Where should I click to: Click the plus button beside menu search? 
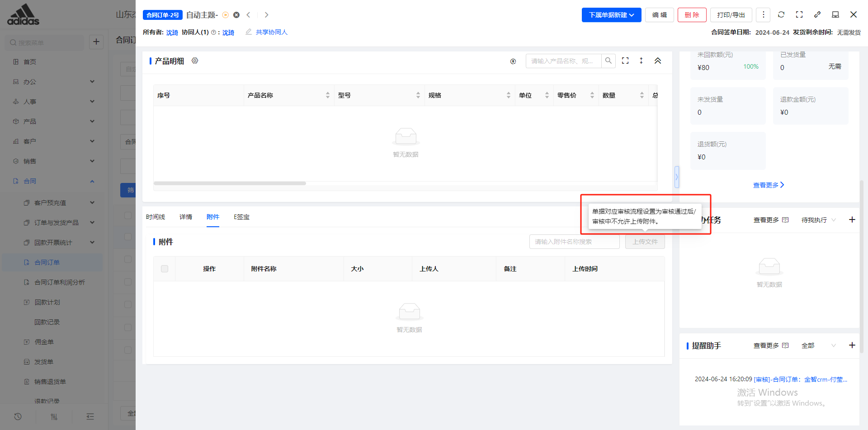click(96, 42)
